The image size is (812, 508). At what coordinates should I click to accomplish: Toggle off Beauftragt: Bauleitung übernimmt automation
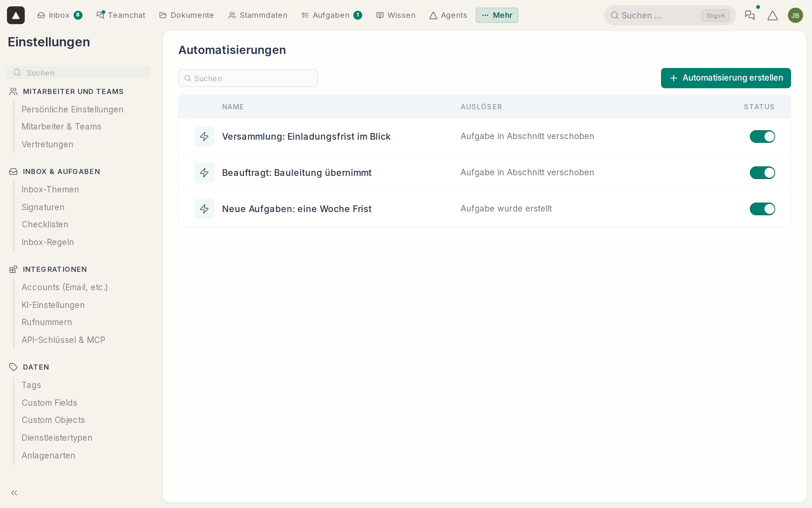coord(762,173)
